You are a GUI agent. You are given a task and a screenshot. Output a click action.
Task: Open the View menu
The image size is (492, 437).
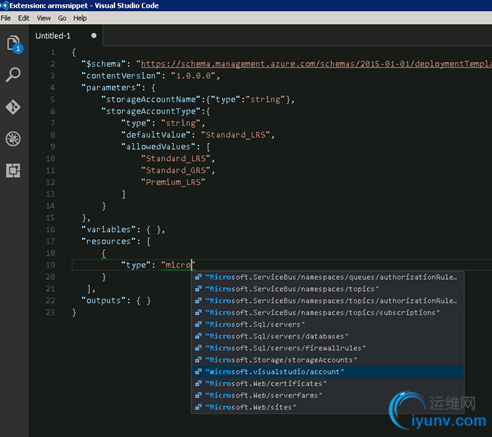coord(43,18)
